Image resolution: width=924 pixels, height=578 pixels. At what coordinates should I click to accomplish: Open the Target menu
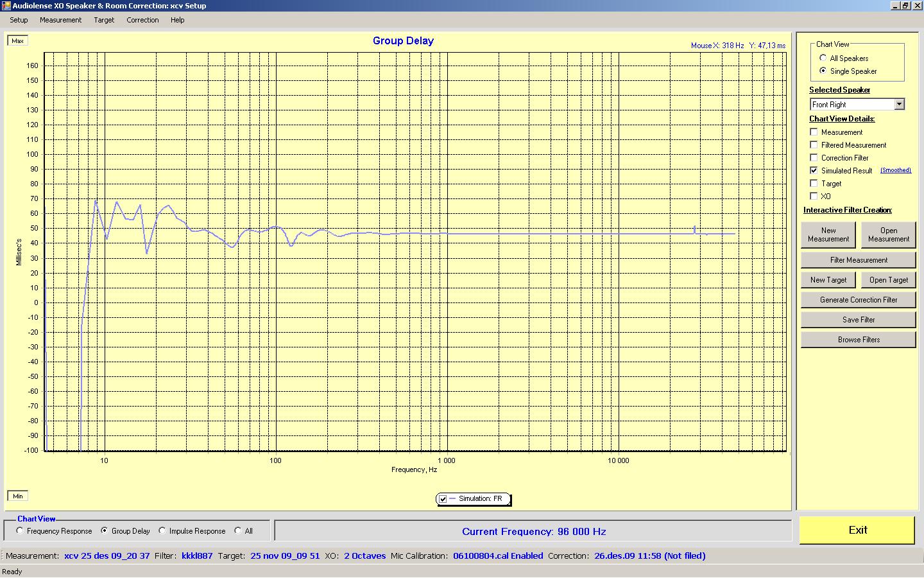pos(104,20)
